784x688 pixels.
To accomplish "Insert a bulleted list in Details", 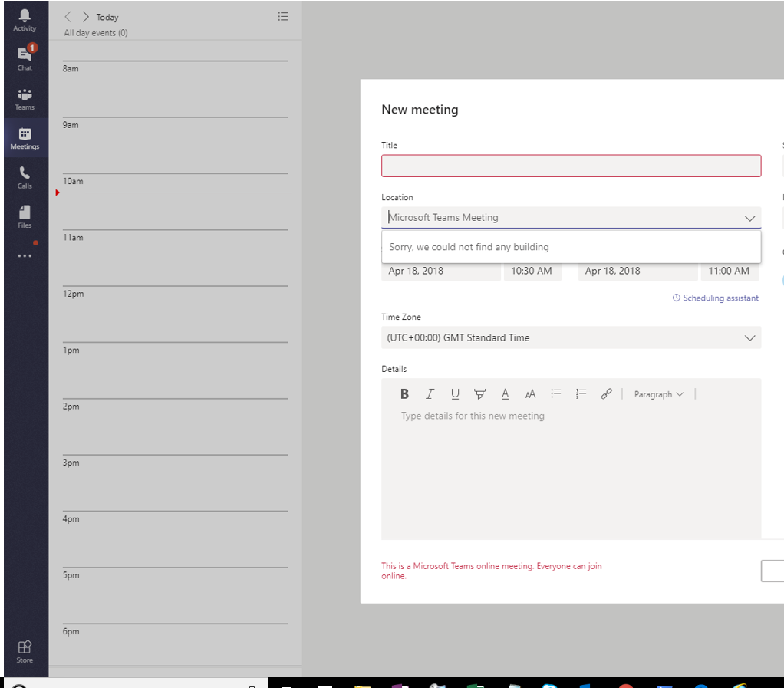I will click(556, 394).
